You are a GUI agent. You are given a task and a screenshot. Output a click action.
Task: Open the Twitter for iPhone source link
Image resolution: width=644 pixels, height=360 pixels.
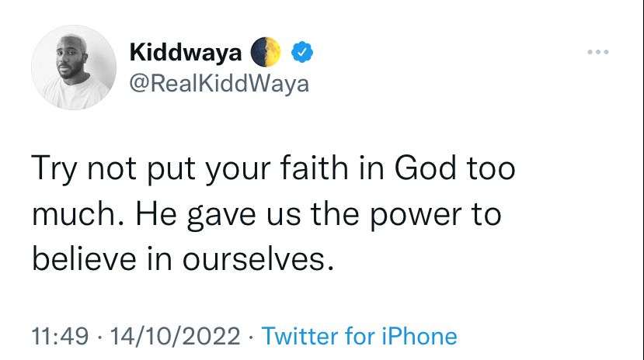click(359, 336)
